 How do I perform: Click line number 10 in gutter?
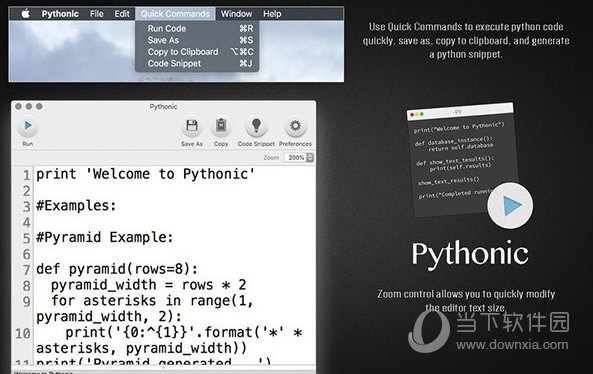[23, 334]
